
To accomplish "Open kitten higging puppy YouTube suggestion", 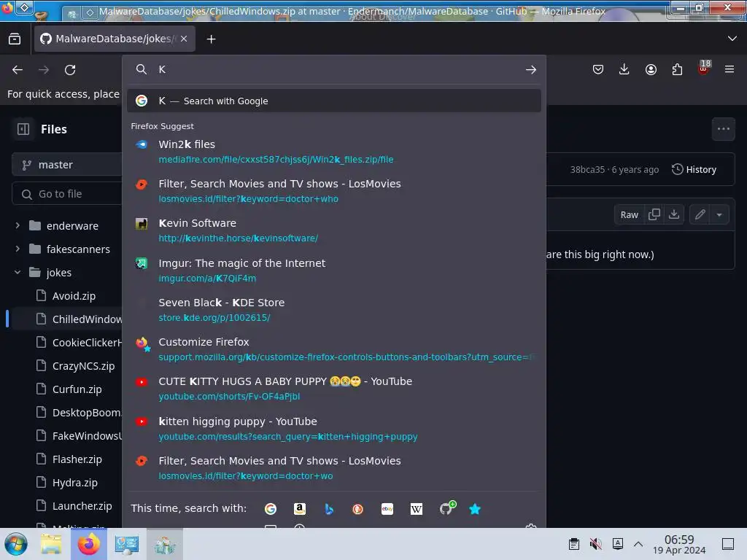I will tap(334, 429).
